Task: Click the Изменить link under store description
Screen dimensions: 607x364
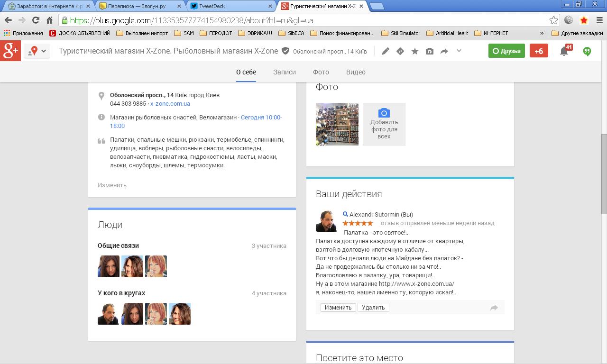Action: [112, 185]
